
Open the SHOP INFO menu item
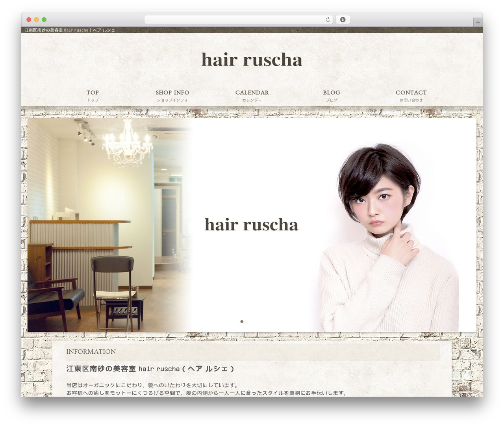[172, 96]
